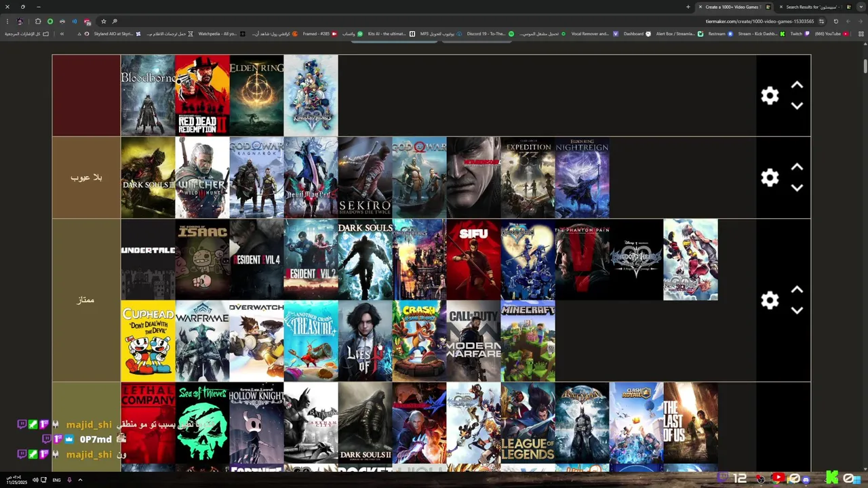The image size is (868, 488).
Task: Move the ممتاز tier up
Action: point(797,290)
